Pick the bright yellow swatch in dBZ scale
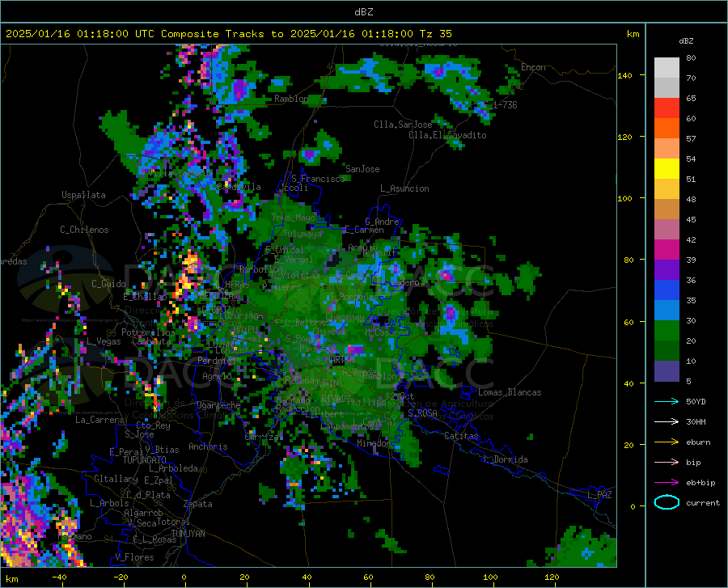728x588 pixels. (667, 169)
